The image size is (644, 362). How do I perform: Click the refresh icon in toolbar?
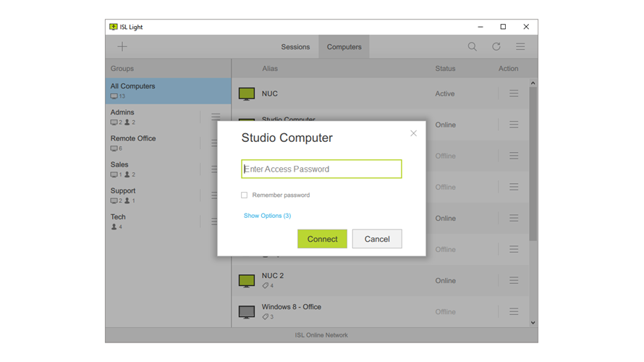click(x=496, y=46)
